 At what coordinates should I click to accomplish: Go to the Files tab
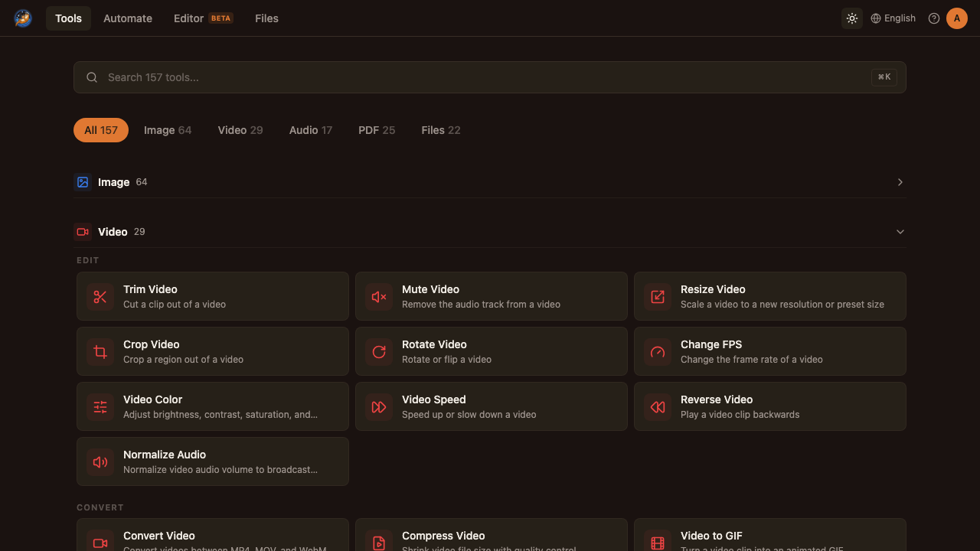click(266, 18)
